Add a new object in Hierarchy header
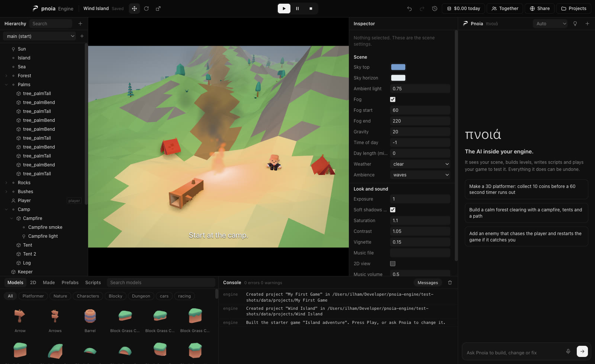Screen dimensions: 595x364 80,23
